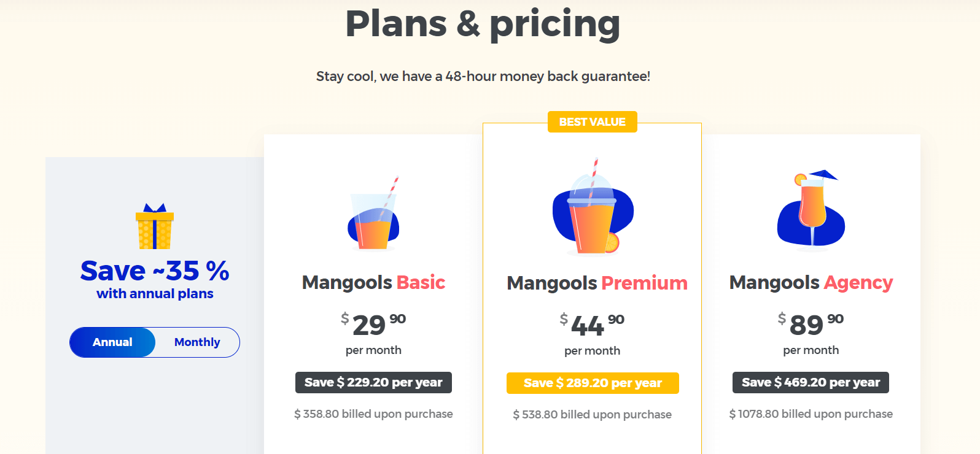Switch billing to Monthly
Image resolution: width=980 pixels, height=454 pixels.
click(x=197, y=342)
